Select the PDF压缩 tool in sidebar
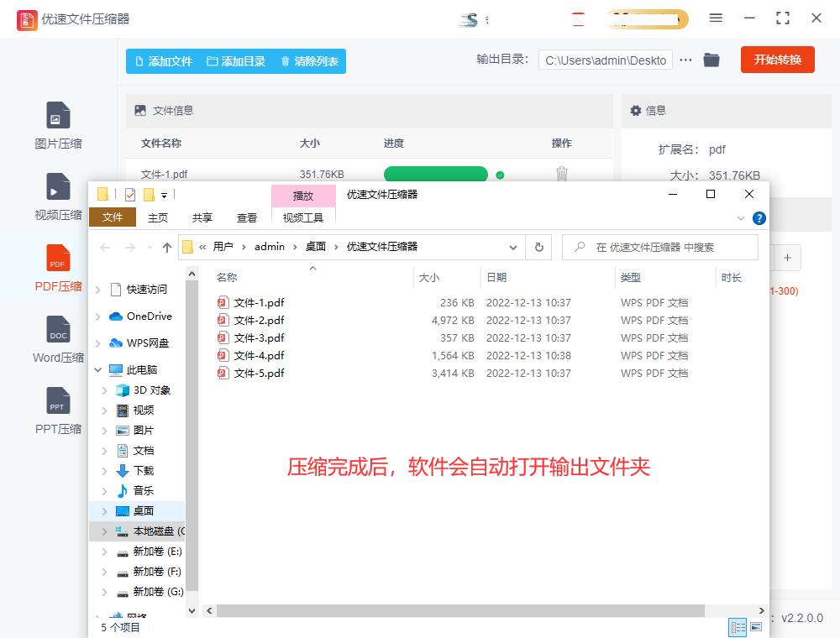 click(58, 268)
